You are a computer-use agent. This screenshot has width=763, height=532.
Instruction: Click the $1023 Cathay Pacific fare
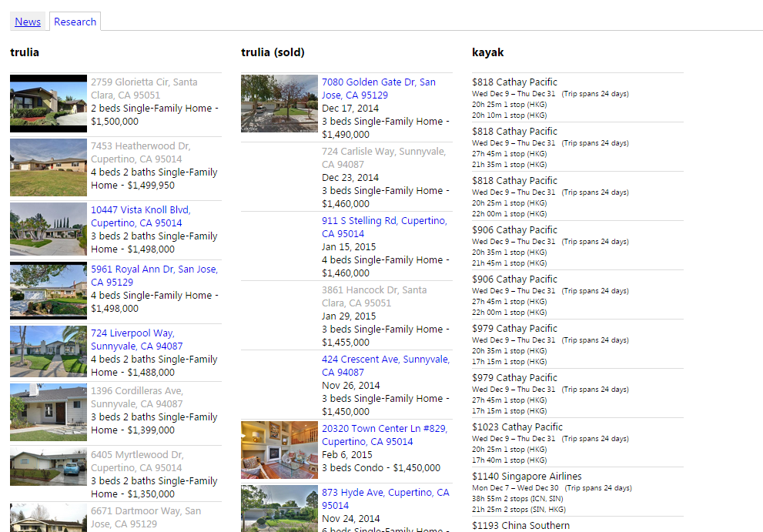(x=517, y=427)
